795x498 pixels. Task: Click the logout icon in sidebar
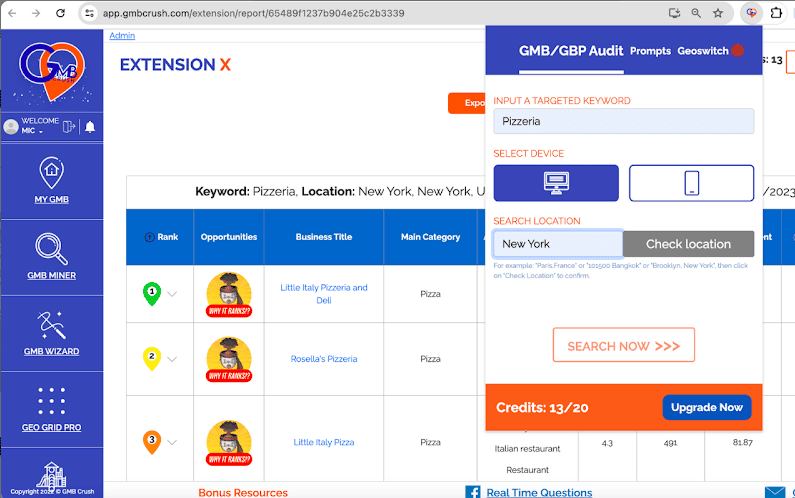(x=69, y=126)
